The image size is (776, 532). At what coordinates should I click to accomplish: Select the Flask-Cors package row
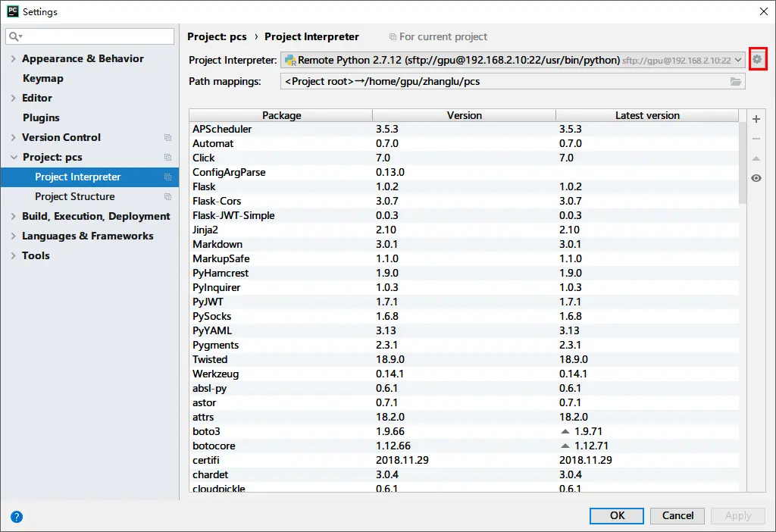tap(464, 201)
